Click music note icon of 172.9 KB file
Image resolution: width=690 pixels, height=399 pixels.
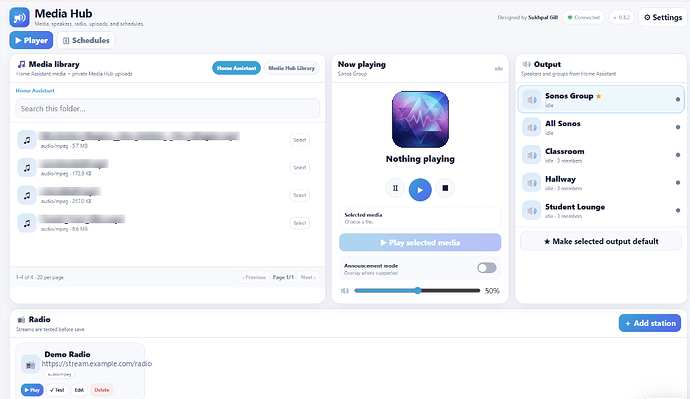click(x=27, y=168)
